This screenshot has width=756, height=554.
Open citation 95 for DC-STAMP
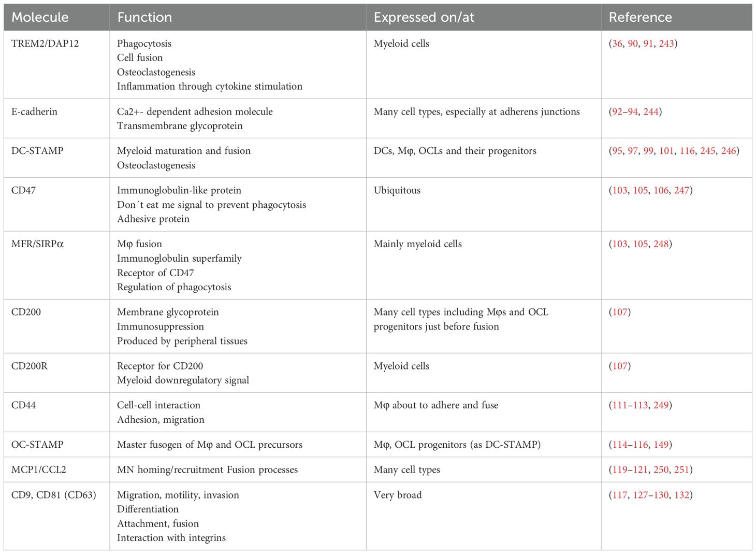point(617,151)
